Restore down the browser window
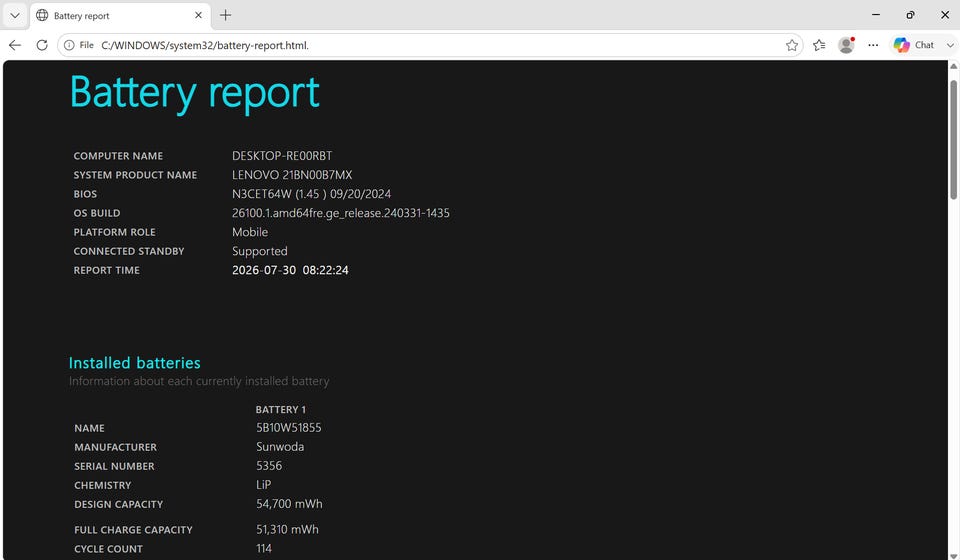The height and width of the screenshot is (560, 960). (910, 15)
